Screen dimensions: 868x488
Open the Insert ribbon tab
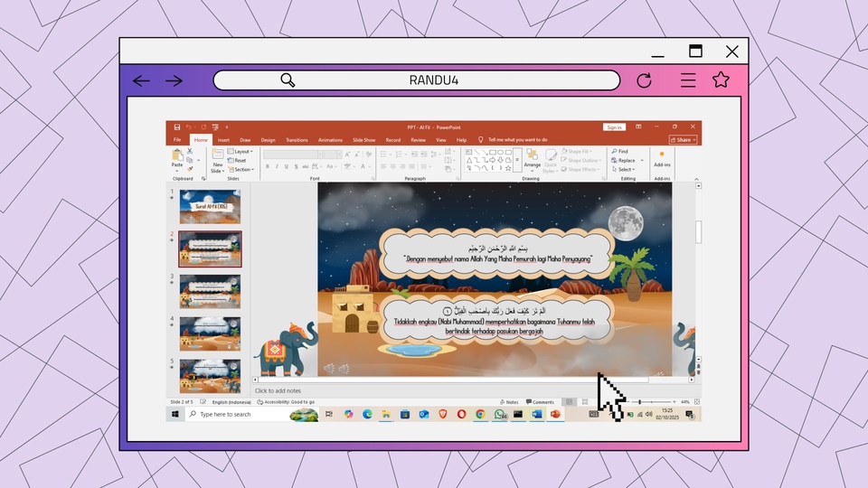point(222,140)
